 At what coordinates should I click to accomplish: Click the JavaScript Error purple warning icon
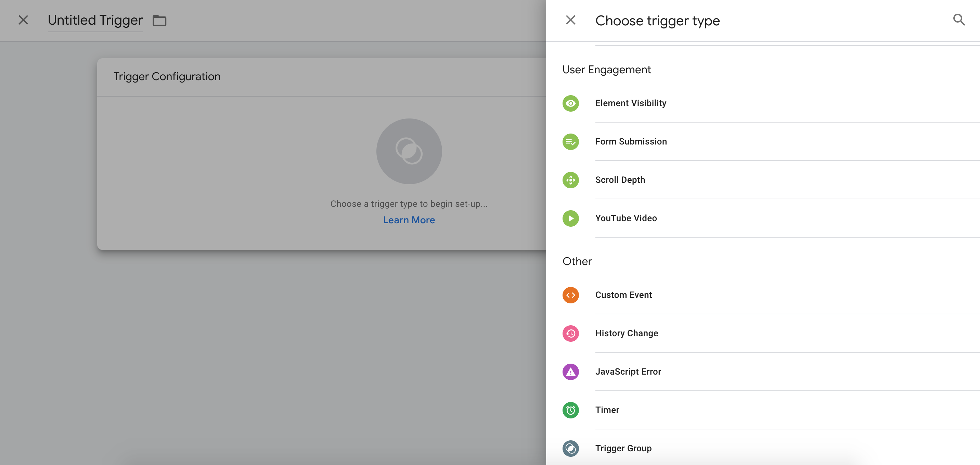[571, 372]
